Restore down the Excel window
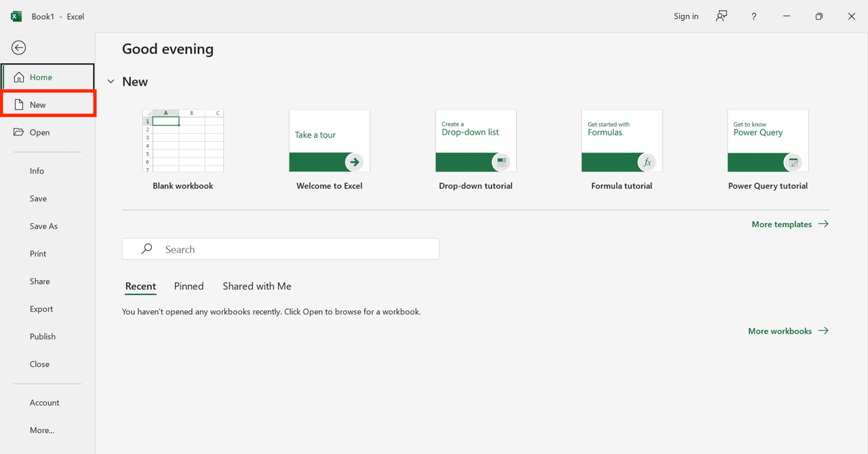The image size is (868, 454). 819,16
